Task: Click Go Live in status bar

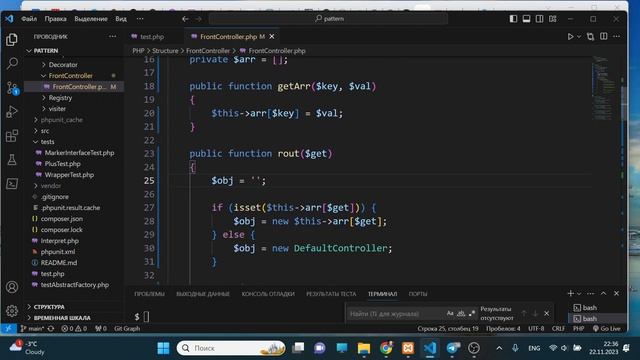Action: [607, 328]
